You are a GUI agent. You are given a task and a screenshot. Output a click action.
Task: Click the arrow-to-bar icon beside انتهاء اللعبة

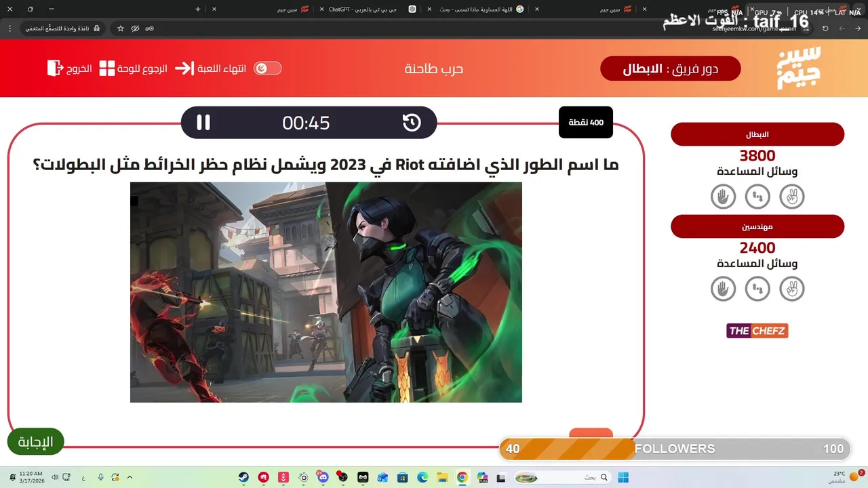click(x=184, y=68)
